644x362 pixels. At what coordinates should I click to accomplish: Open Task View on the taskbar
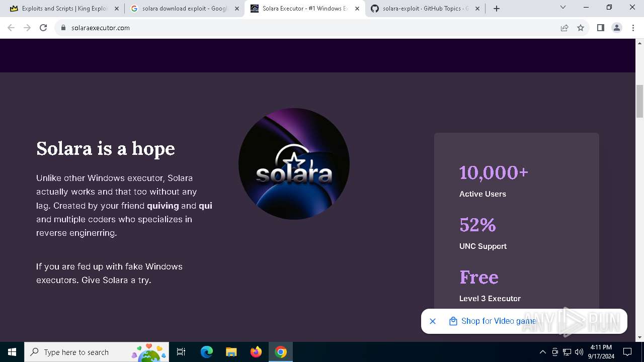pyautogui.click(x=181, y=352)
